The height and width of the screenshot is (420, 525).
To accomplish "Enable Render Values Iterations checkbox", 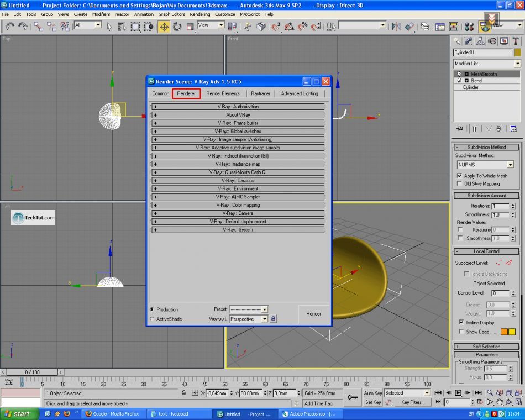I will 460,229.
